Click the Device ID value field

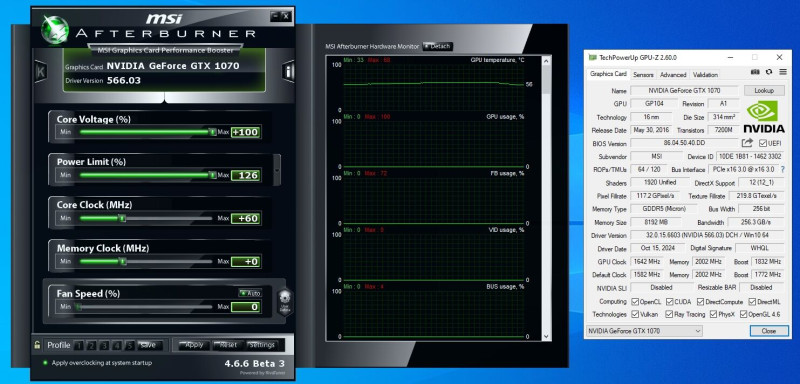point(750,156)
